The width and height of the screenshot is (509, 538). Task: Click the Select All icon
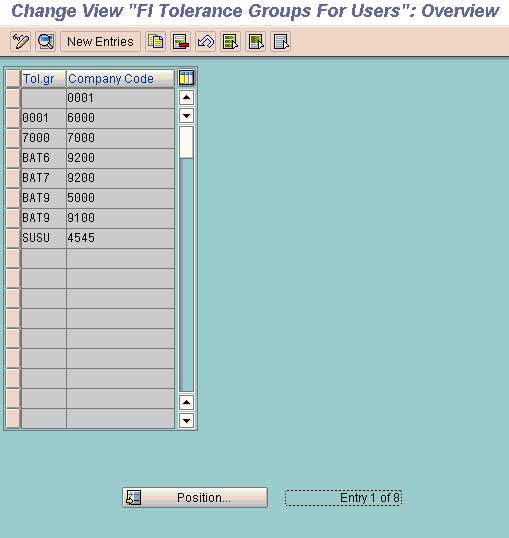tap(230, 42)
